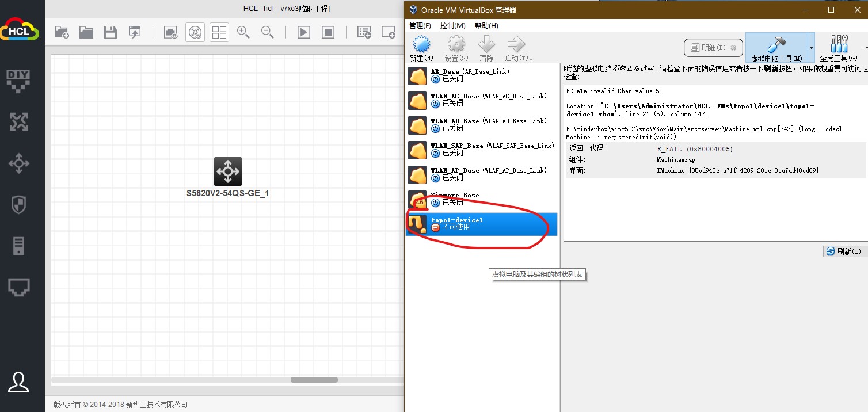Click the add rectangle icon in HCL toolbar
This screenshot has width=868, height=412.
pyautogui.click(x=389, y=32)
